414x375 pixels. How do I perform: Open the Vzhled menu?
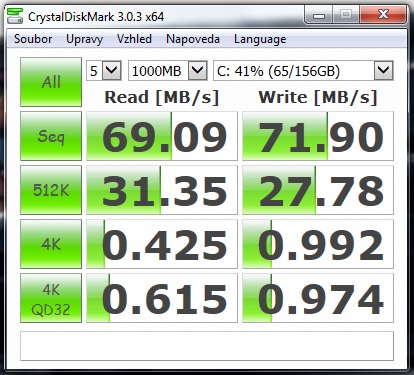coord(134,39)
